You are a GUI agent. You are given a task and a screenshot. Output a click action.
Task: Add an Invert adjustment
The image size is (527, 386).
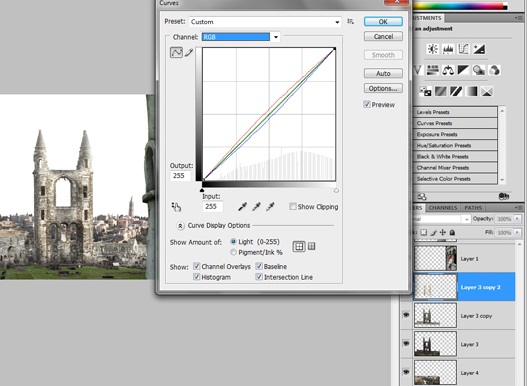point(425,91)
